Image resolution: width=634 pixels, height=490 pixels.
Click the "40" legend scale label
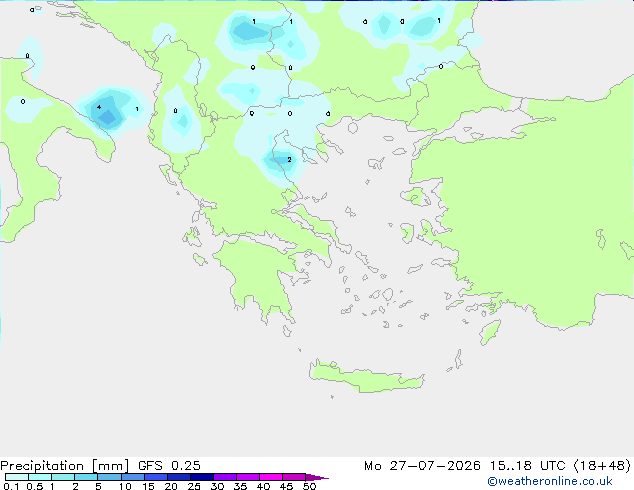(x=263, y=486)
